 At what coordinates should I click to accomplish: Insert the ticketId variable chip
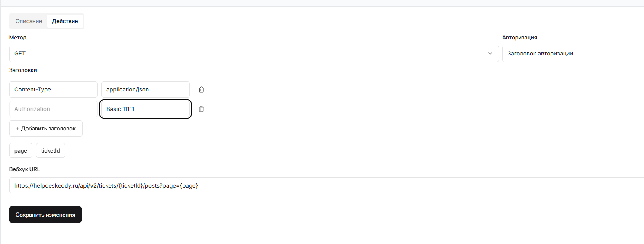pos(51,151)
